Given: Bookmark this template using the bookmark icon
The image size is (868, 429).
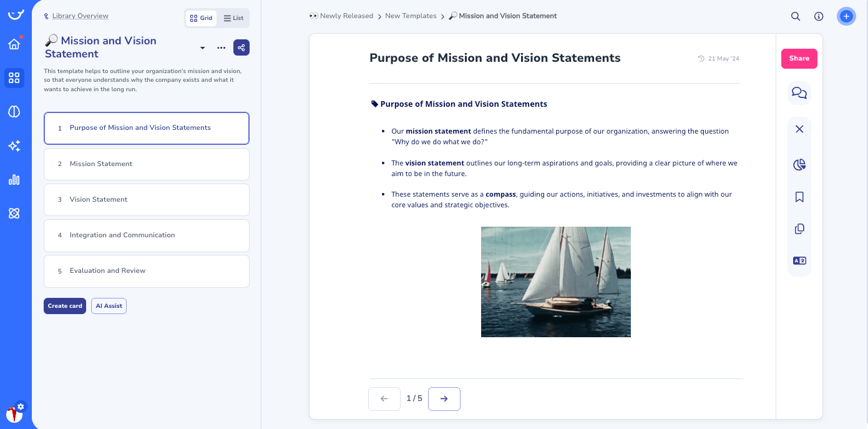Looking at the screenshot, I should coord(799,197).
